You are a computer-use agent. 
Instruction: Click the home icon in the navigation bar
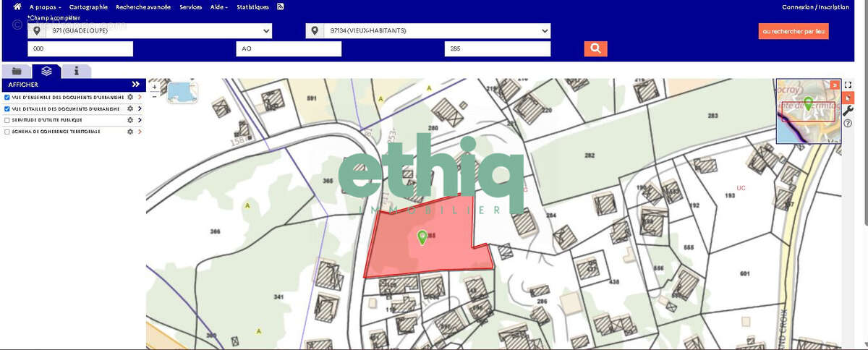(17, 7)
